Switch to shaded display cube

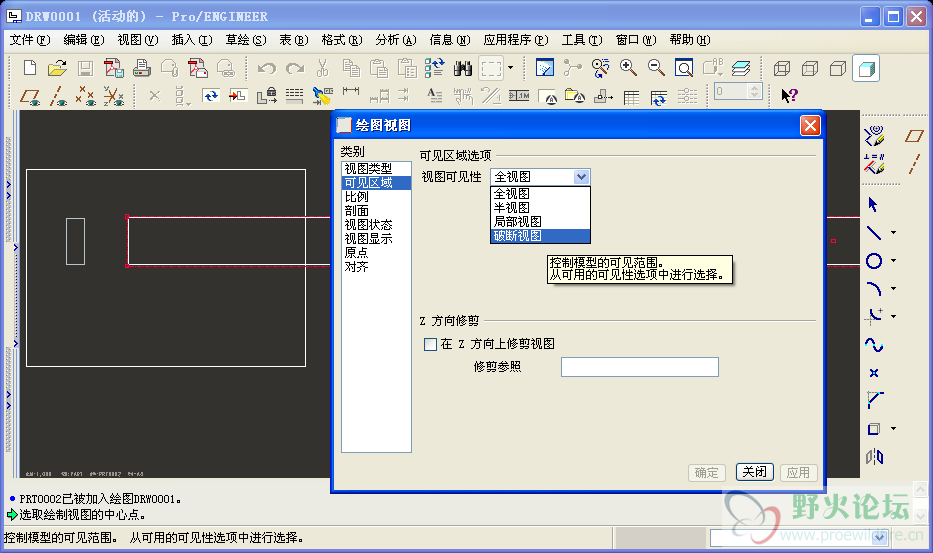pos(866,68)
